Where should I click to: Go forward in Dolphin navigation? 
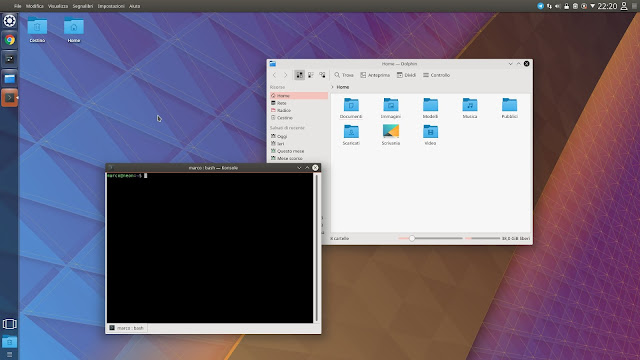click(x=286, y=75)
